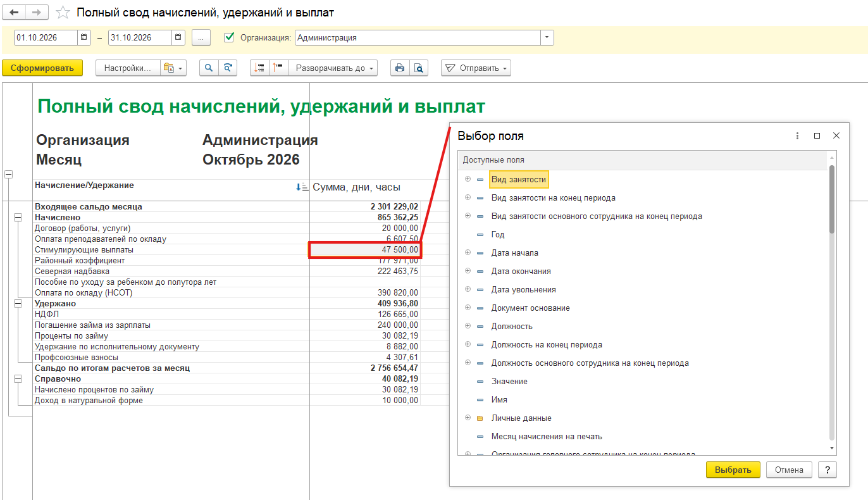Open calendar for start date 01.10.2026
The width and height of the screenshot is (868, 500).
tap(85, 37)
